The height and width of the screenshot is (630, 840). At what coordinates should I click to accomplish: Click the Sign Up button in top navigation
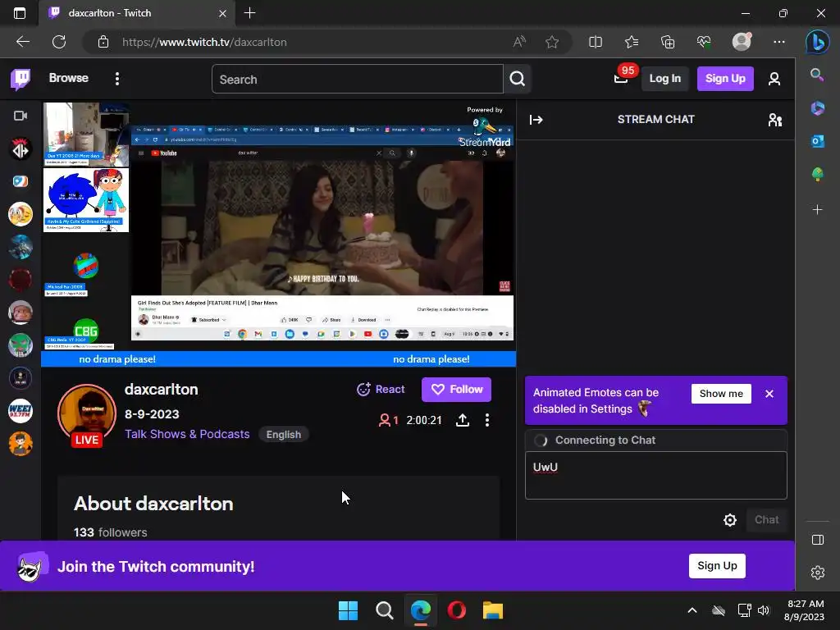(x=725, y=79)
